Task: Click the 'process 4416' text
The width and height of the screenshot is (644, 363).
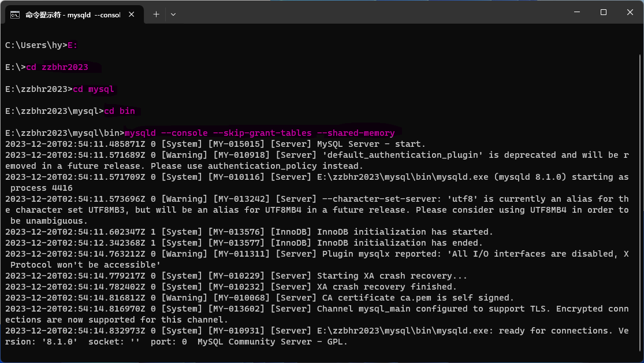Action: point(42,188)
